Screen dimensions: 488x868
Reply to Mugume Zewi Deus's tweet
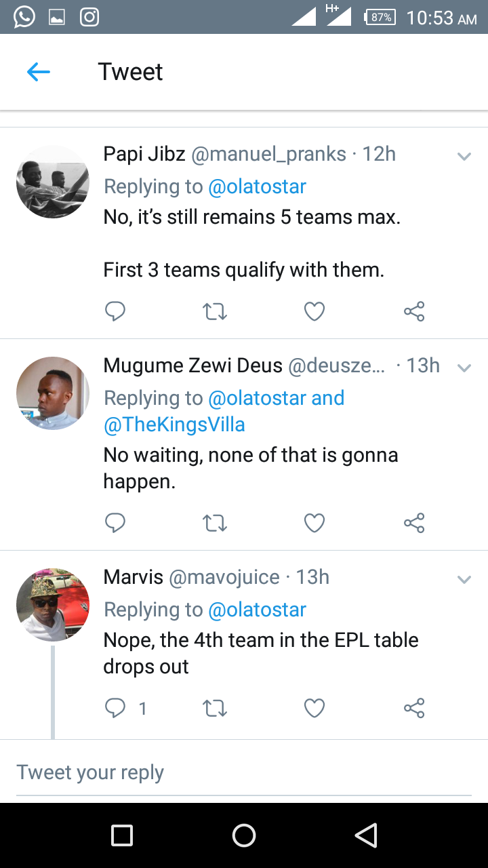click(x=115, y=523)
